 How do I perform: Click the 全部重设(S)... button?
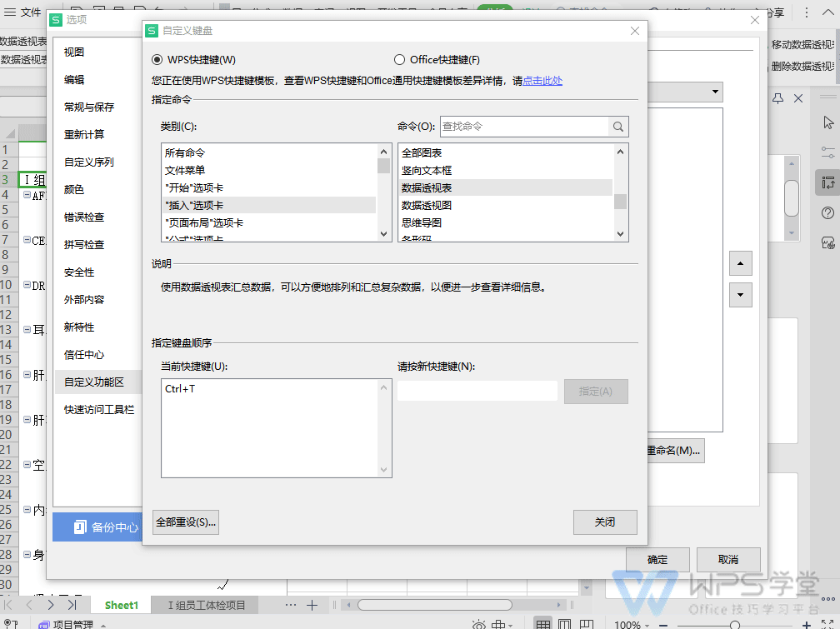pos(186,522)
